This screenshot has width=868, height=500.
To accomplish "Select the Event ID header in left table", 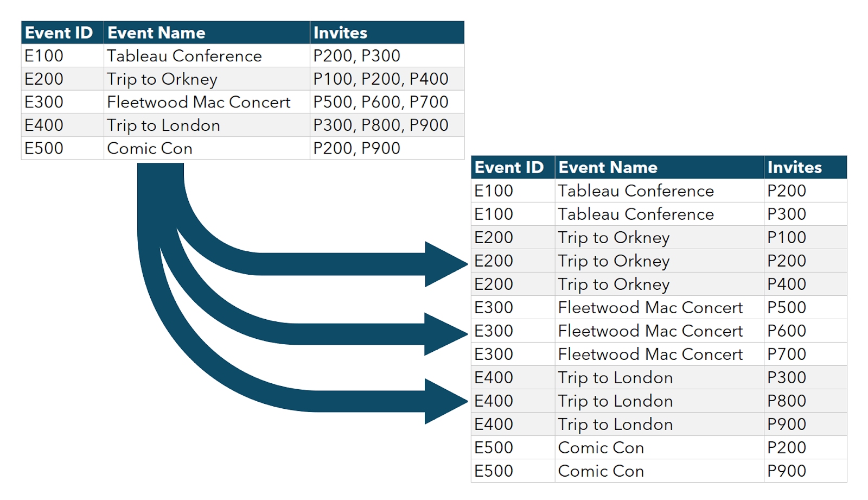I will (62, 33).
